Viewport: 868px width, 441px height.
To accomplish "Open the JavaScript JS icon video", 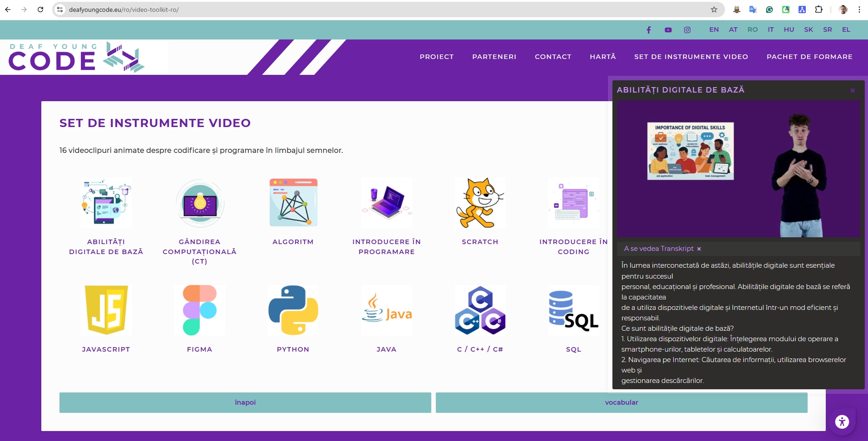I will 106,310.
